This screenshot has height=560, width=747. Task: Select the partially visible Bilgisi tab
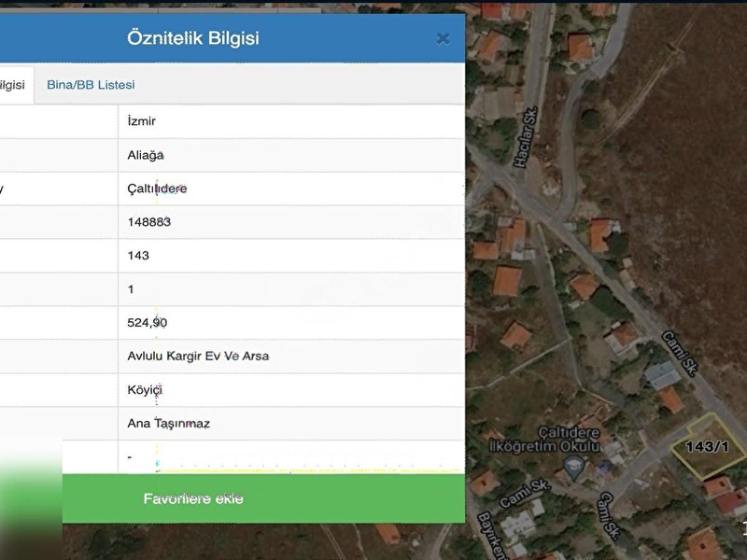point(13,85)
